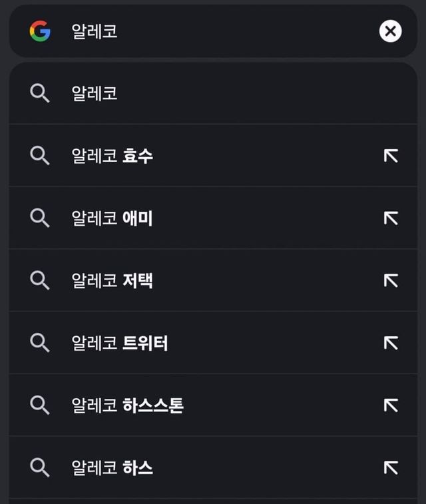Tap the arrow icon for 알레코 하스스톤
The image size is (426, 504).
[x=391, y=405]
